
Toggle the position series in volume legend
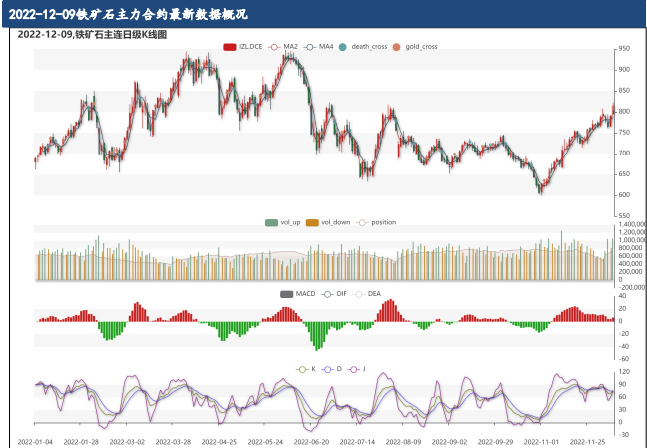pos(363,221)
